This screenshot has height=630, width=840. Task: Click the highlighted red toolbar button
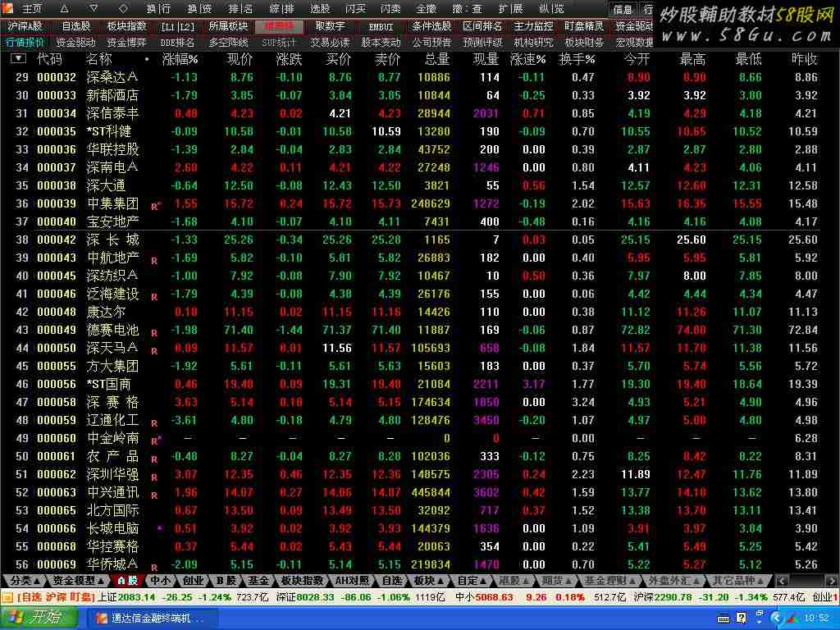(279, 26)
